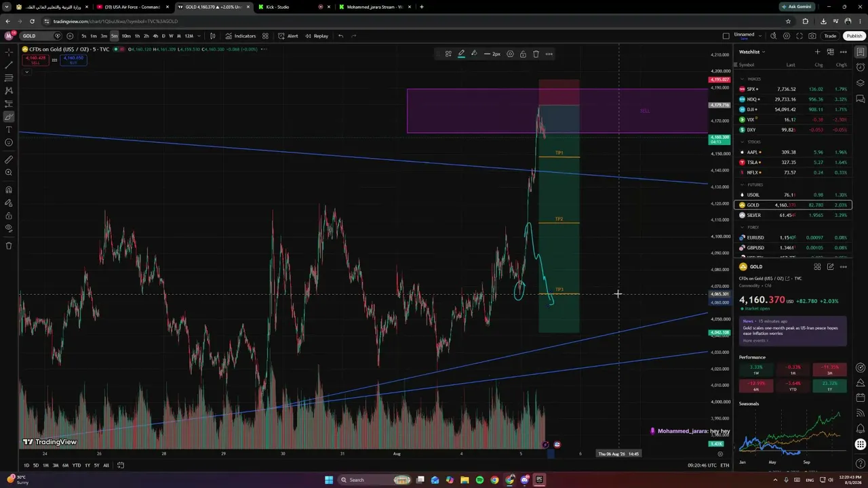Open the Gold news headline card
This screenshot has width=868, height=488.
coord(793,331)
